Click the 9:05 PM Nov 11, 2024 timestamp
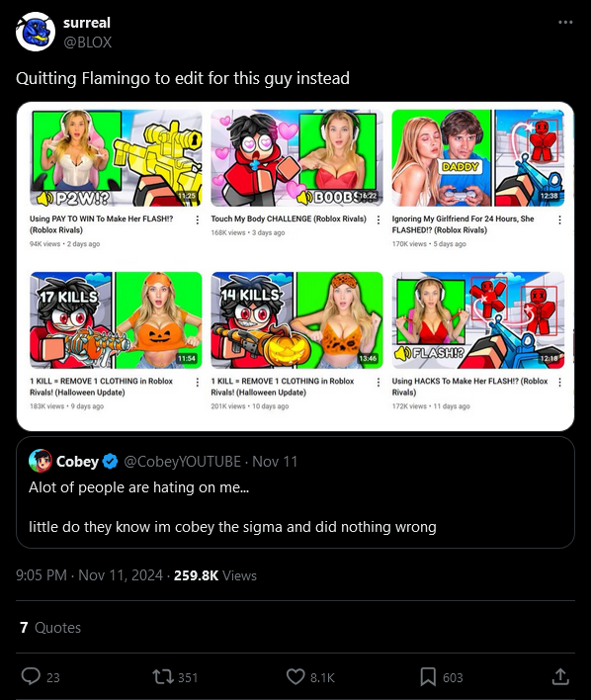This screenshot has width=591, height=700. click(x=89, y=575)
